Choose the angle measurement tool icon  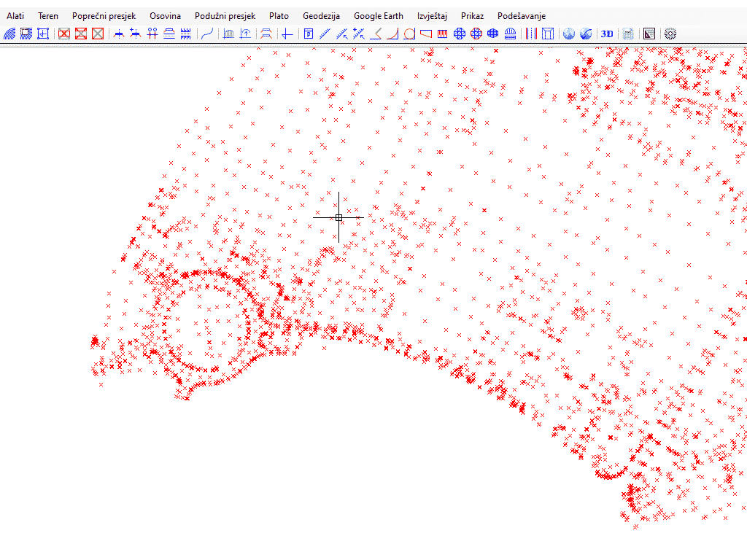coord(376,34)
